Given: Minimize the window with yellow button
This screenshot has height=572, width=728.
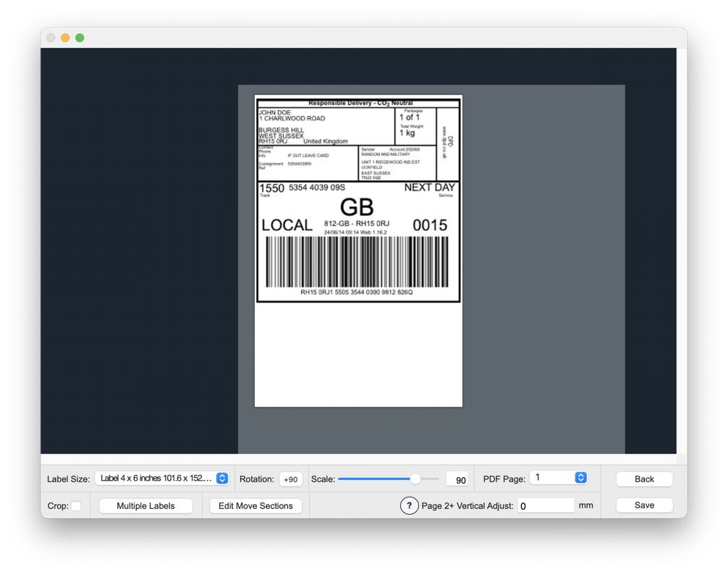Looking at the screenshot, I should pos(65,38).
